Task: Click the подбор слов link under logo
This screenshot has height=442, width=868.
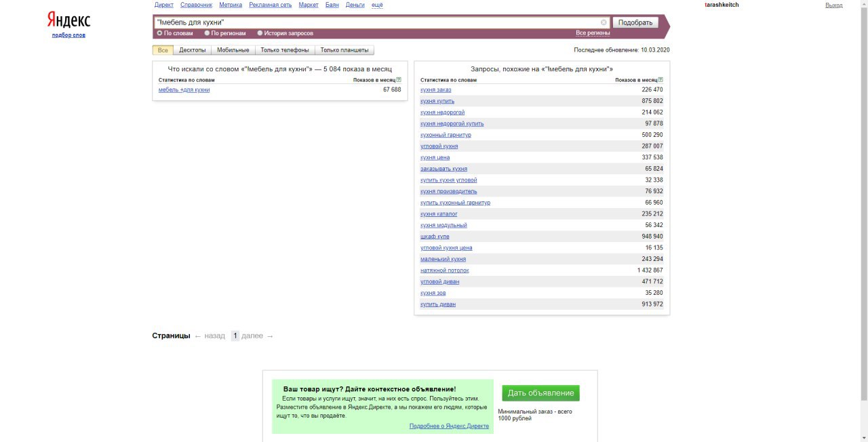Action: (68, 35)
